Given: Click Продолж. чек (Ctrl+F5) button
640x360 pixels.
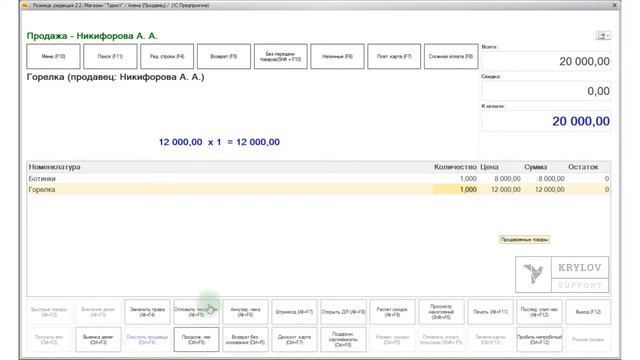Looking at the screenshot, I should [196, 340].
